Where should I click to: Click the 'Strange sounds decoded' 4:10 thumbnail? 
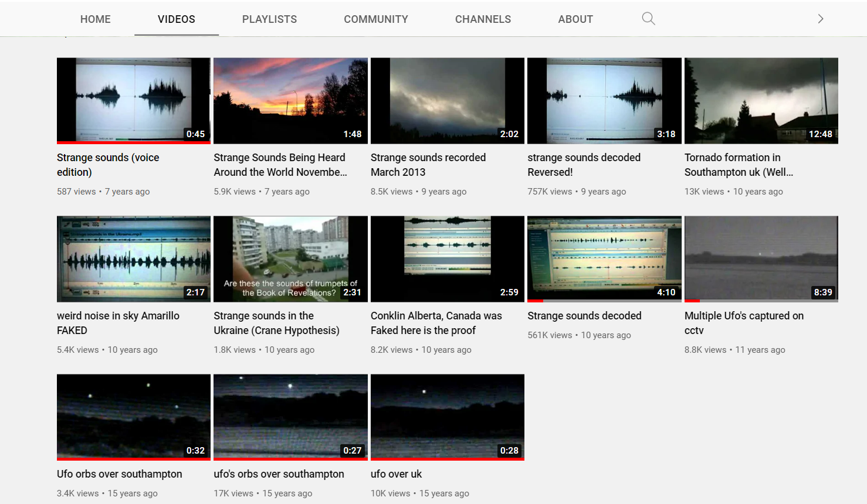coord(604,258)
